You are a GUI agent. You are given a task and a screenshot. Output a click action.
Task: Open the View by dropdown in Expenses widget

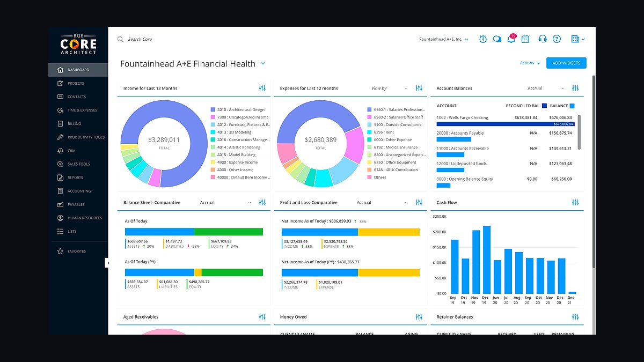click(389, 88)
